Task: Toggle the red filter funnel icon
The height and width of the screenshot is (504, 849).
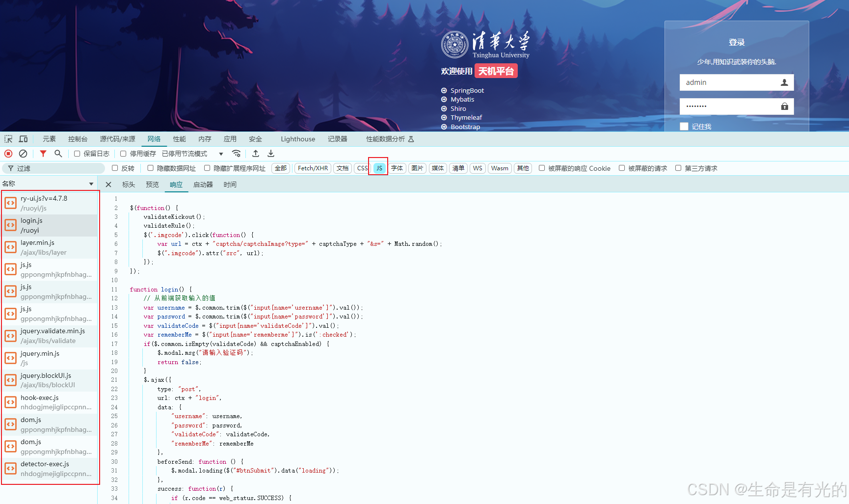Action: tap(43, 154)
